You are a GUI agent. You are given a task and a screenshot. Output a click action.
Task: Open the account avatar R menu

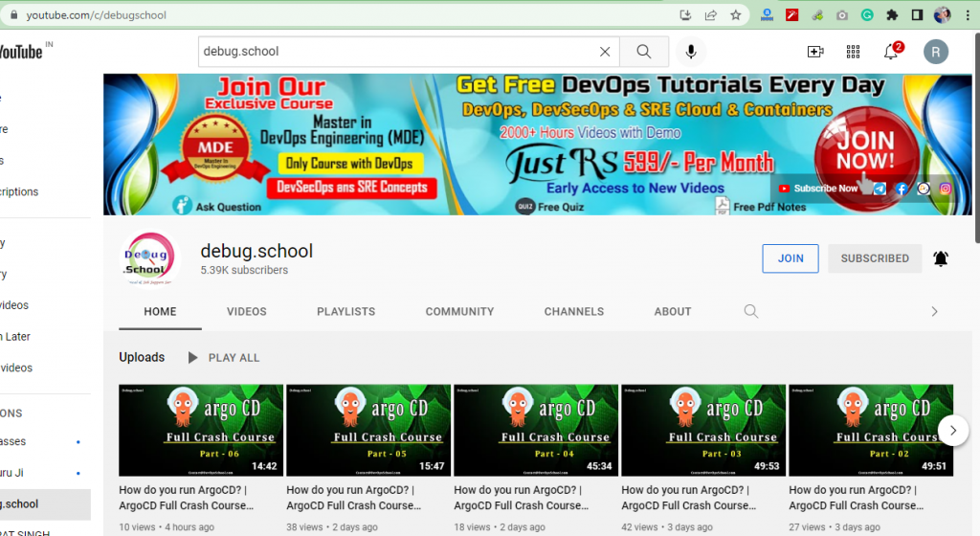pyautogui.click(x=936, y=52)
